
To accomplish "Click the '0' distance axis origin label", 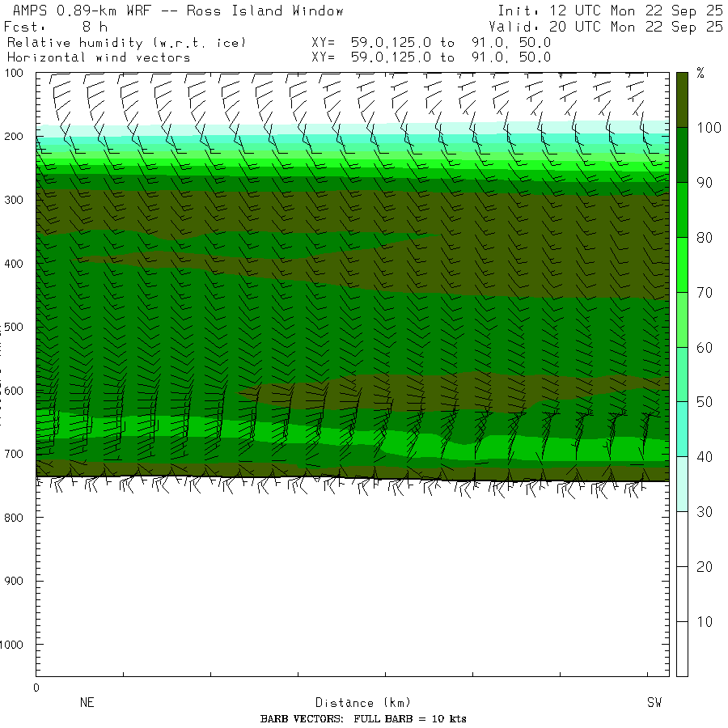I will click(x=36, y=688).
